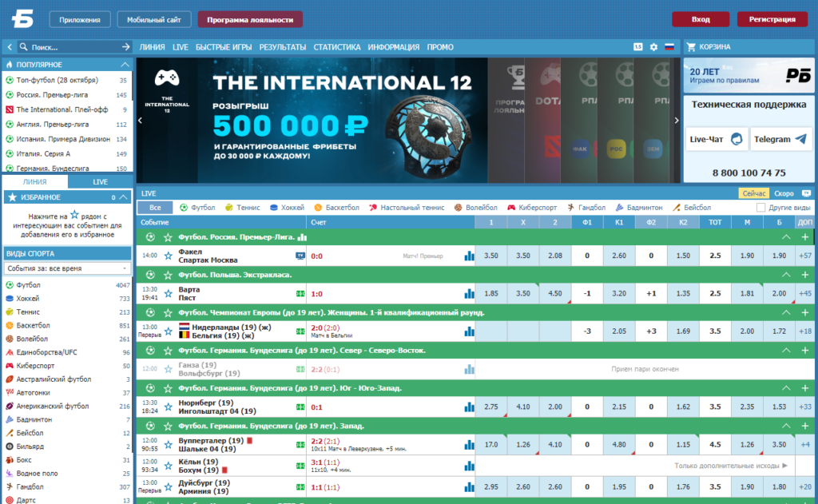Expand additional markets +45 for Варта match
Screen dimensions: 818x504
pyautogui.click(x=805, y=294)
